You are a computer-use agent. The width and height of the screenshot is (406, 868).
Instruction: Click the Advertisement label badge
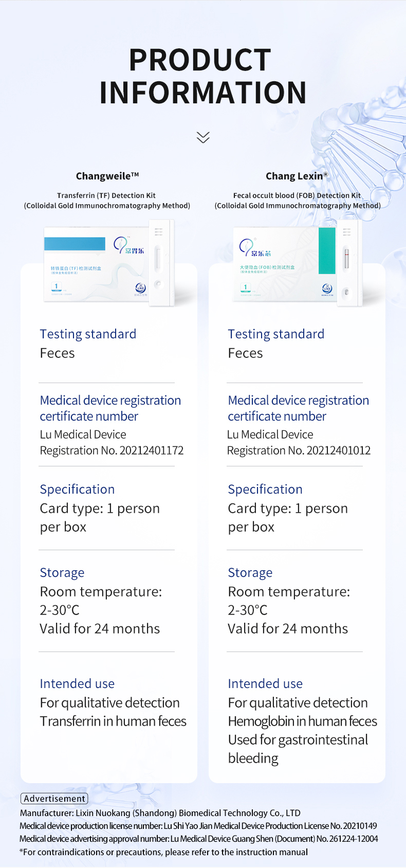pos(54,799)
